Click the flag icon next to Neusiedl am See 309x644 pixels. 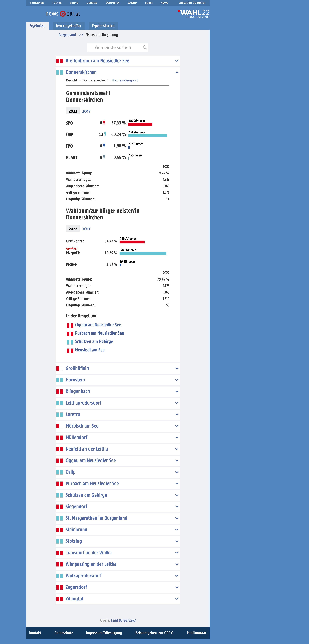point(70,350)
